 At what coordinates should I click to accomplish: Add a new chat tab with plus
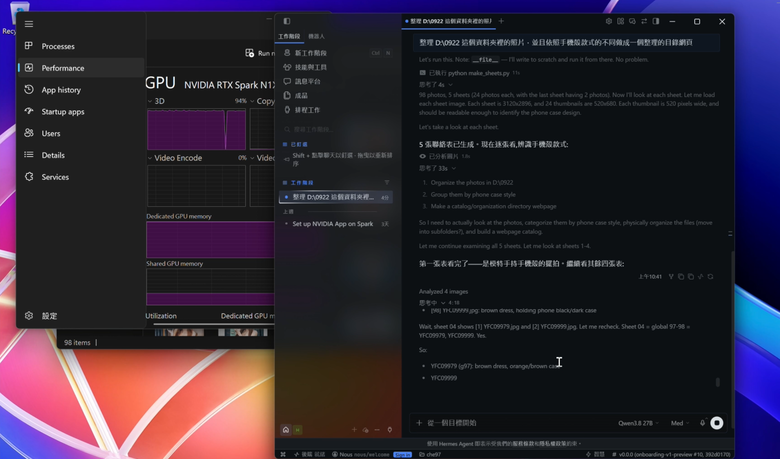click(501, 21)
